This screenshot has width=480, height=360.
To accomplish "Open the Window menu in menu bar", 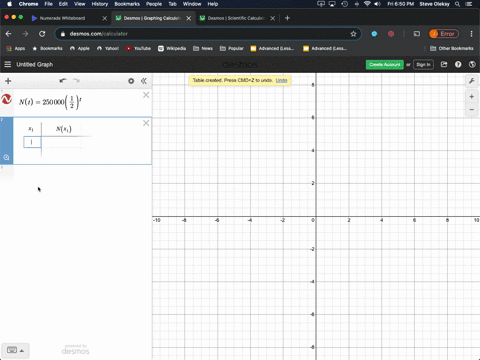I will pyautogui.click(x=192, y=4).
